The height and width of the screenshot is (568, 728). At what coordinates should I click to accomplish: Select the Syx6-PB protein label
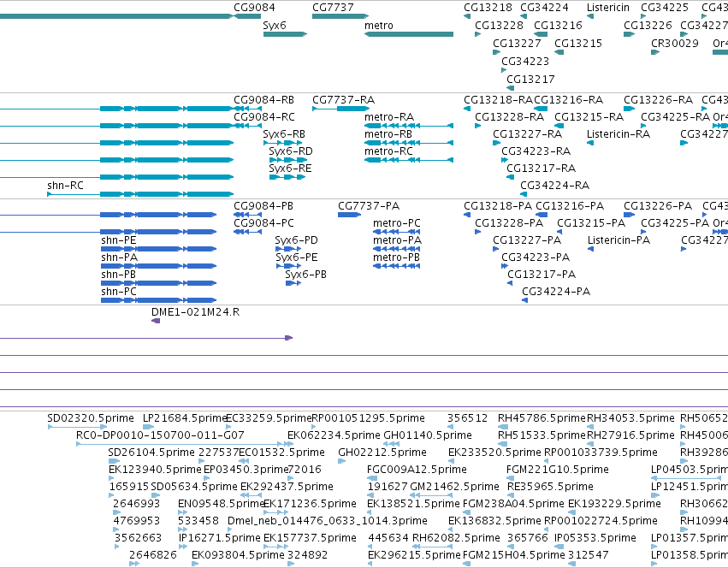tap(306, 275)
